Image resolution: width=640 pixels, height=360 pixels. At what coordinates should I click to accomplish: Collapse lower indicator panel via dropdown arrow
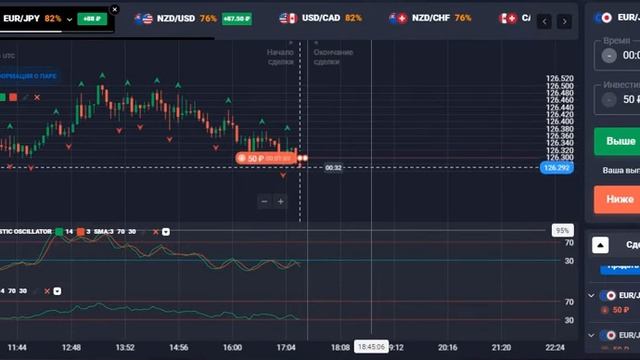tap(57, 291)
